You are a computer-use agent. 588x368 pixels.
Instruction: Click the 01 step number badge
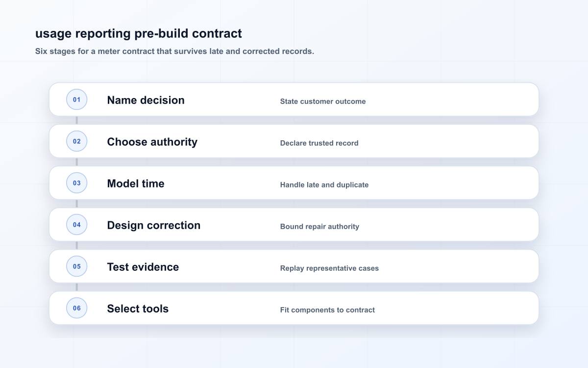[77, 100]
